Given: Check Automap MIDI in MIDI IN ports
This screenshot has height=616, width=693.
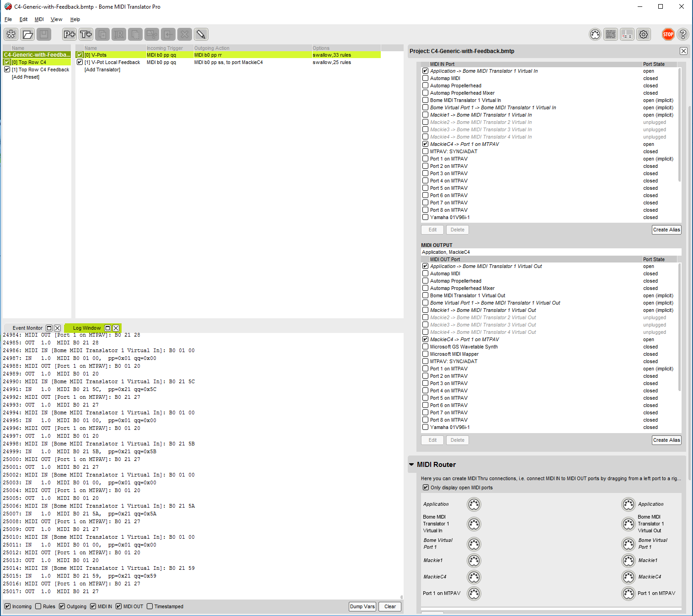Looking at the screenshot, I should coord(426,78).
